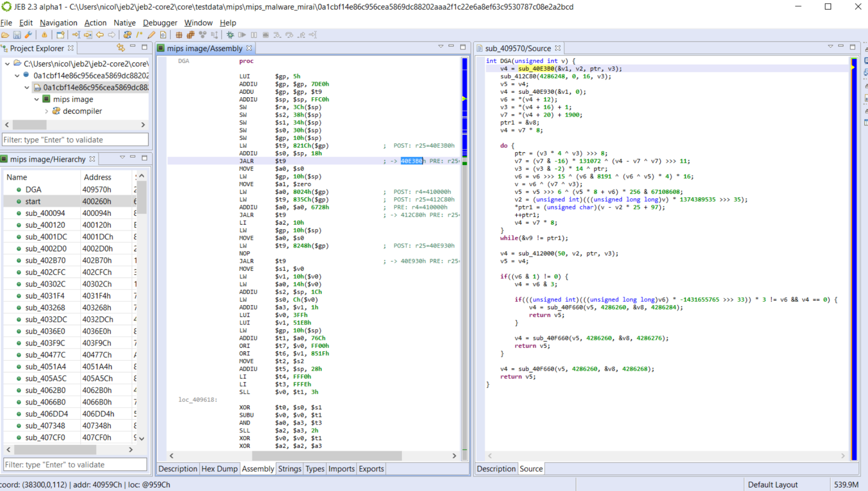Click the three-dots graph toolbar icon
Image resolution: width=868 pixels, height=491 pixels.
pos(203,35)
